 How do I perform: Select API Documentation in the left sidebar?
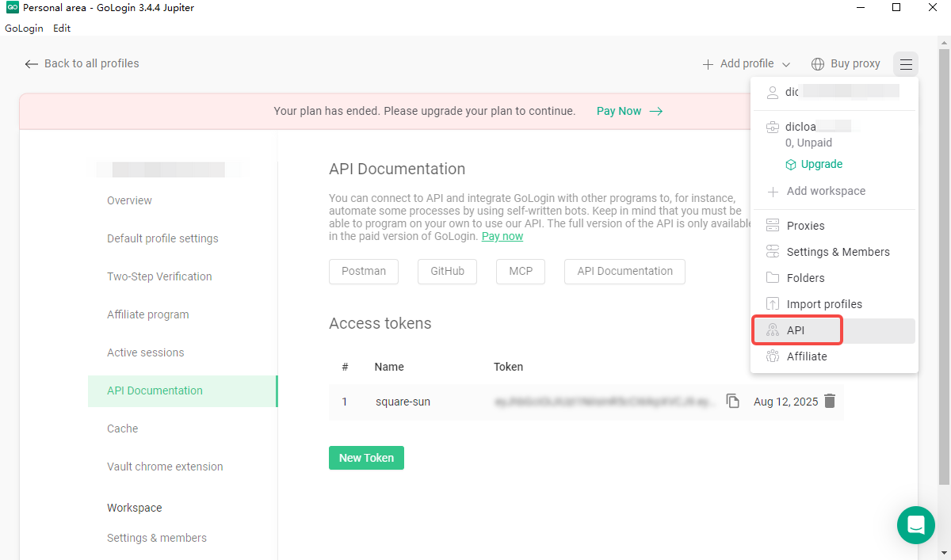coord(182,390)
